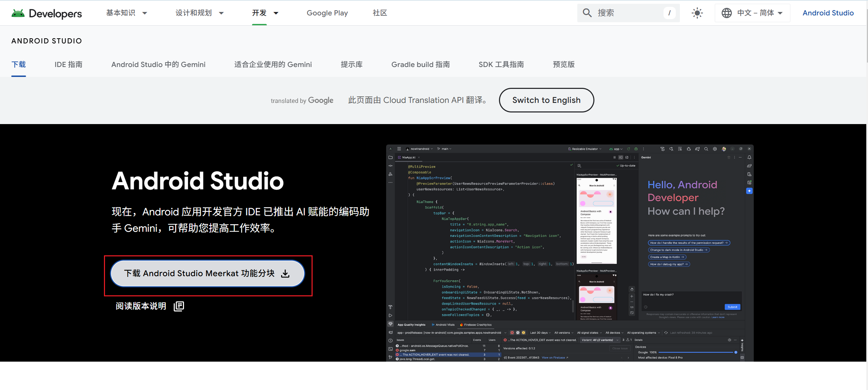
Task: Open the 基本知识 menu
Action: (121, 13)
